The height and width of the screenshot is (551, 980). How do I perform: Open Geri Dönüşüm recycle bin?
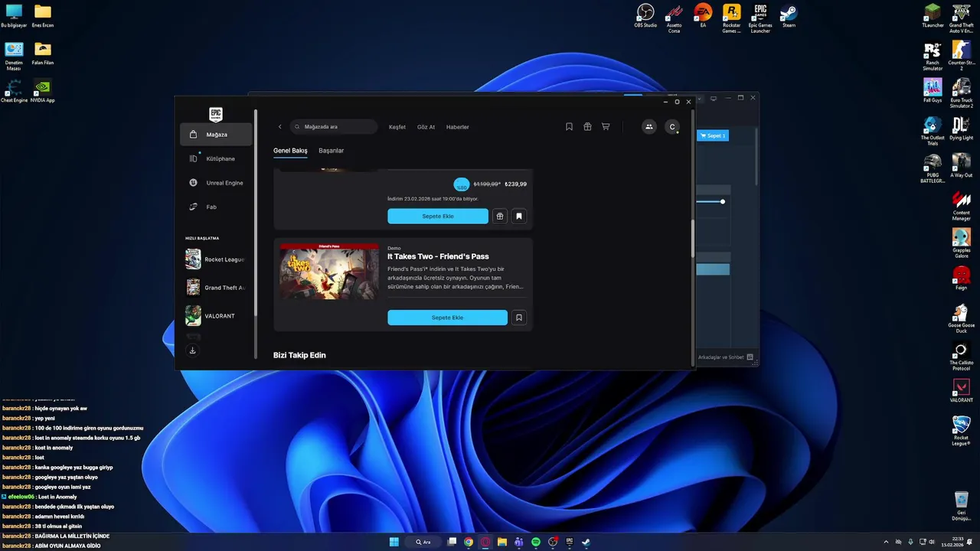click(961, 506)
